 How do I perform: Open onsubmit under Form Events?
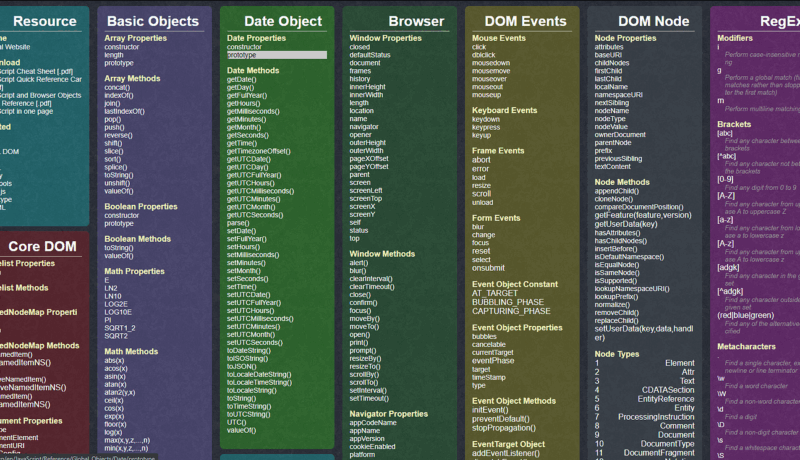pyautogui.click(x=488, y=268)
